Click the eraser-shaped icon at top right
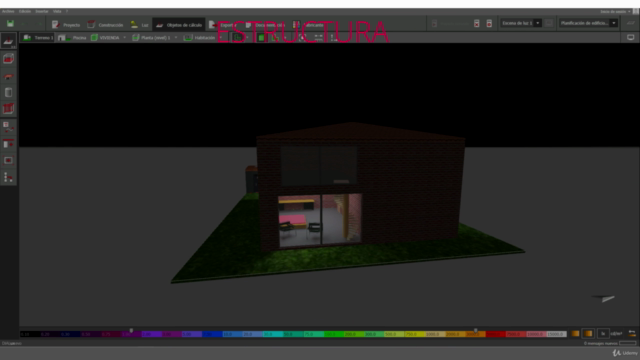640x360 pixels. point(631,23)
